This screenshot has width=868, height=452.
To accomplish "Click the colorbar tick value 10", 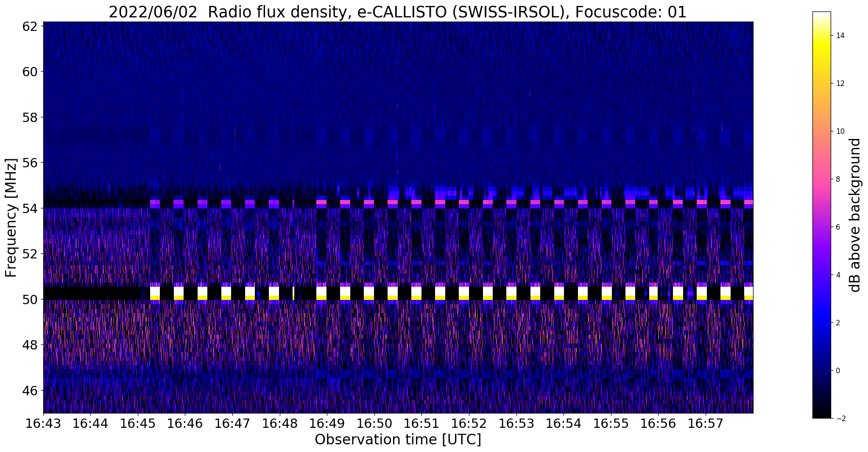I will [x=840, y=131].
